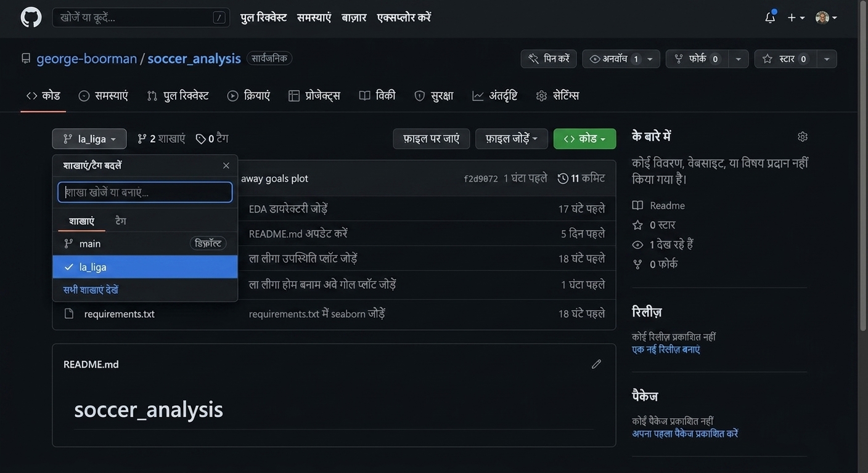
Task: Open the away goals plot commit message
Action: coord(274,179)
